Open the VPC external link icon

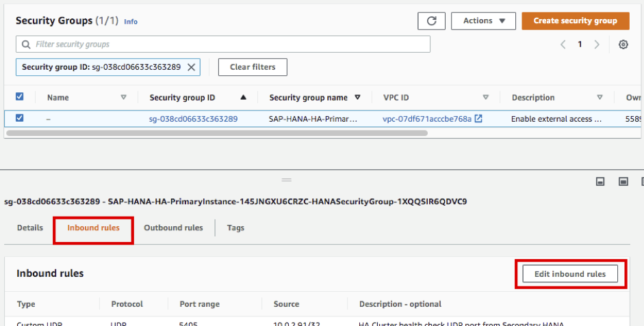[478, 118]
